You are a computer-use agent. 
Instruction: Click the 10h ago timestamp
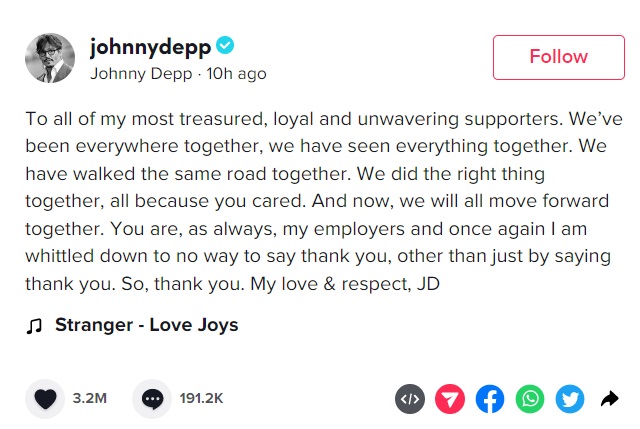pyautogui.click(x=236, y=73)
